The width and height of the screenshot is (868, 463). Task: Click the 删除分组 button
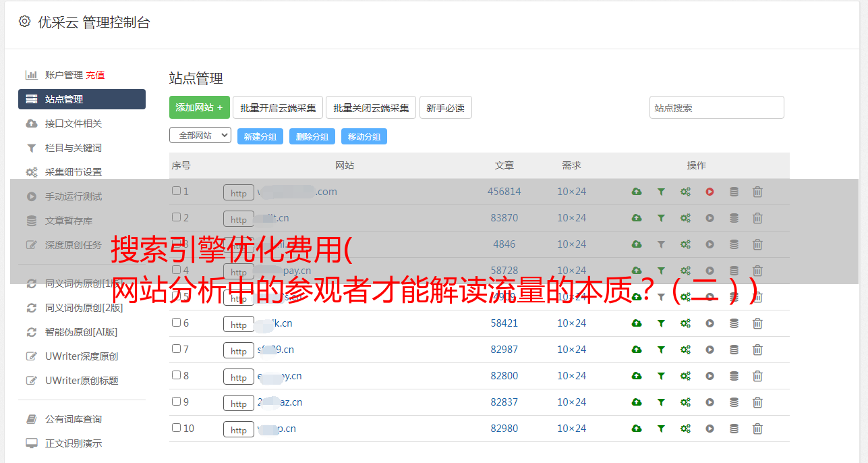coord(312,136)
